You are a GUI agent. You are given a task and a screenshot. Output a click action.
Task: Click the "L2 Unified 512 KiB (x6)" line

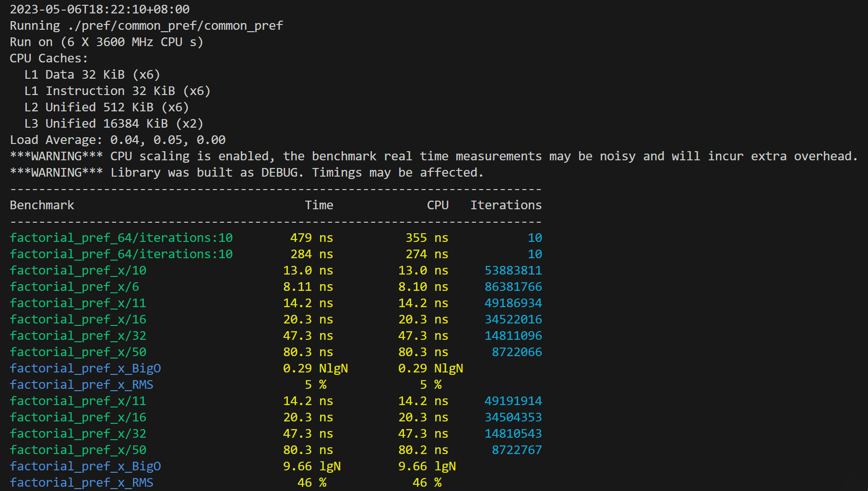(107, 107)
